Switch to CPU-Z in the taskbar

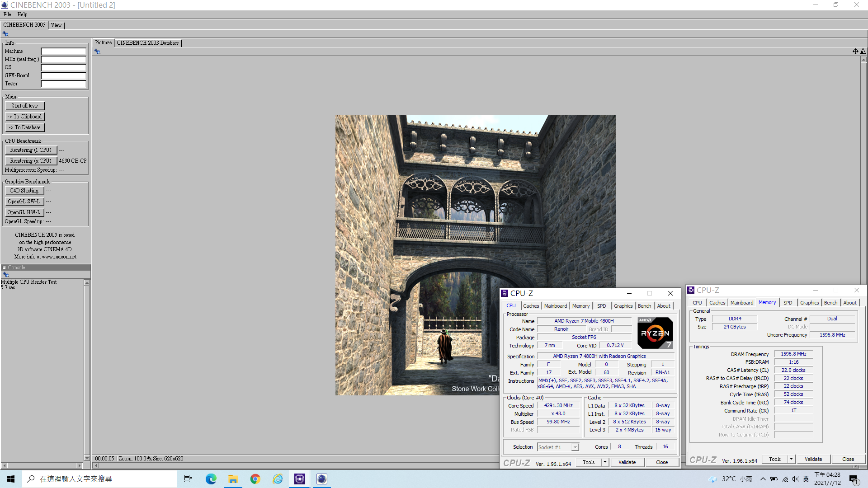tap(299, 479)
